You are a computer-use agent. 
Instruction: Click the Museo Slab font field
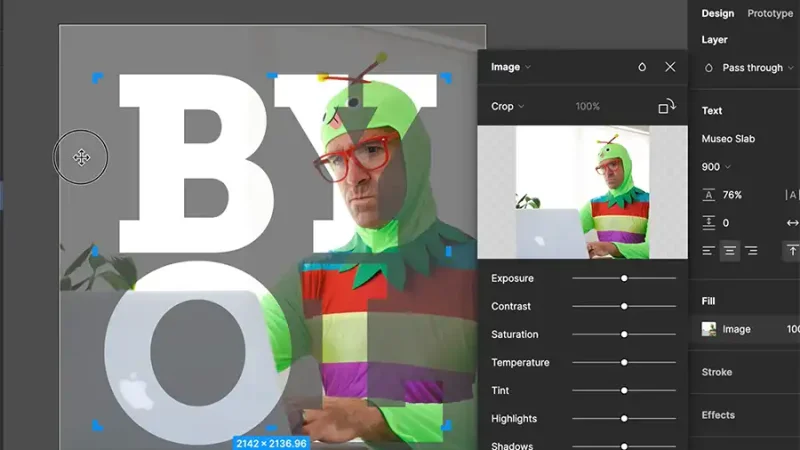pyautogui.click(x=728, y=139)
